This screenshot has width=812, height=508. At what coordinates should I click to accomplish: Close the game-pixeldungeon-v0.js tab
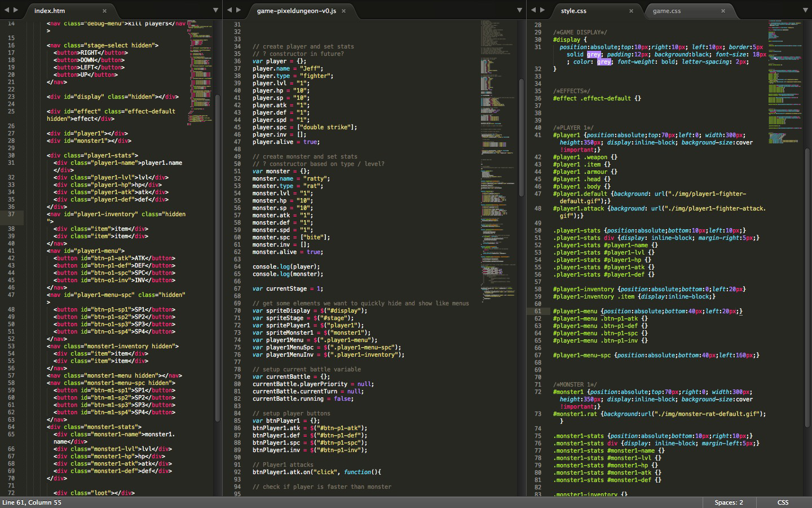click(x=343, y=11)
